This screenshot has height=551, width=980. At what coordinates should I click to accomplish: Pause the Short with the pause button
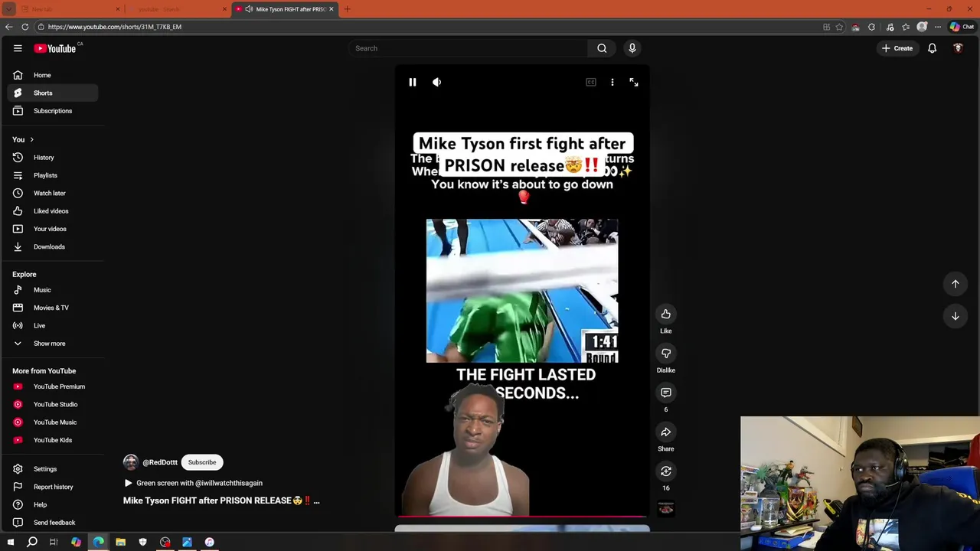pos(412,82)
